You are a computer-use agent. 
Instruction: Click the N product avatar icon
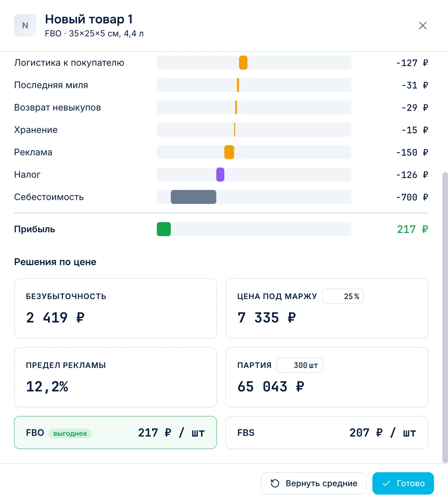[x=25, y=26]
